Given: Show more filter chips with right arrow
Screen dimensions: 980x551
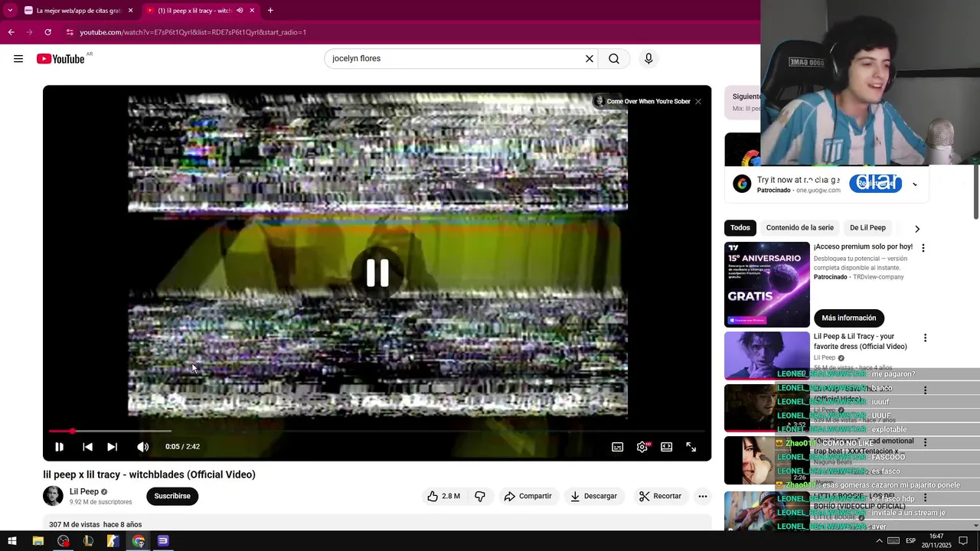Looking at the screenshot, I should point(917,228).
